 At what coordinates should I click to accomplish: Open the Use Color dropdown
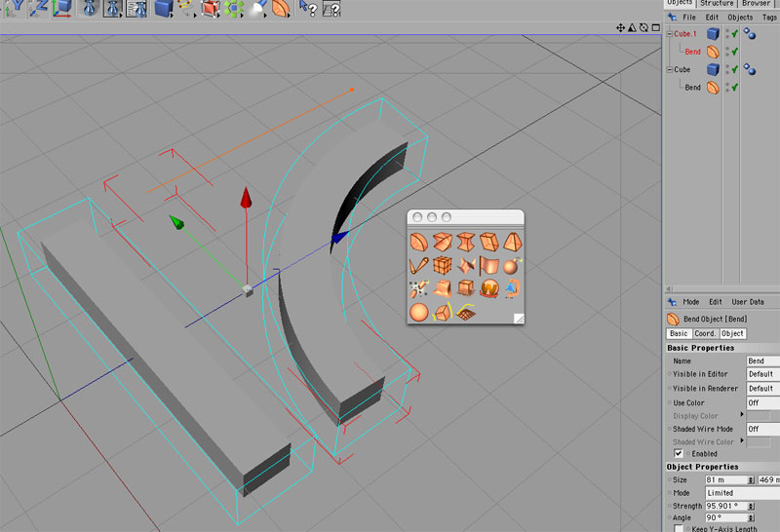pos(763,402)
